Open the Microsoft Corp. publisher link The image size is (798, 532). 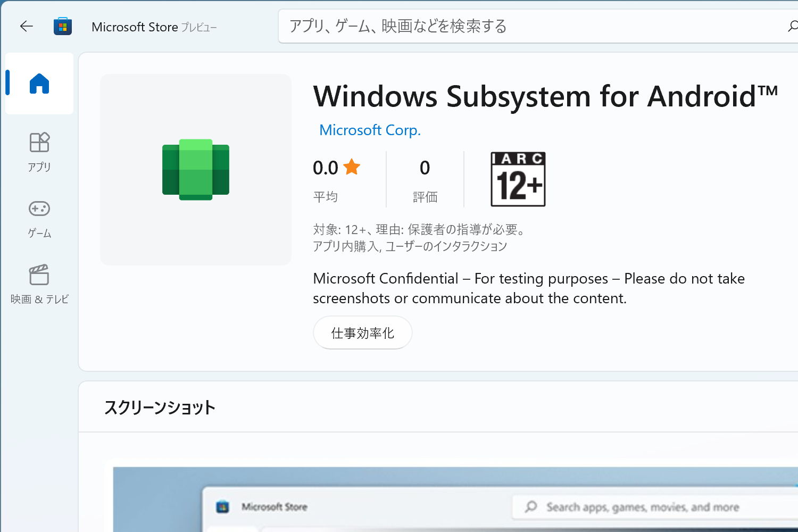(x=369, y=130)
